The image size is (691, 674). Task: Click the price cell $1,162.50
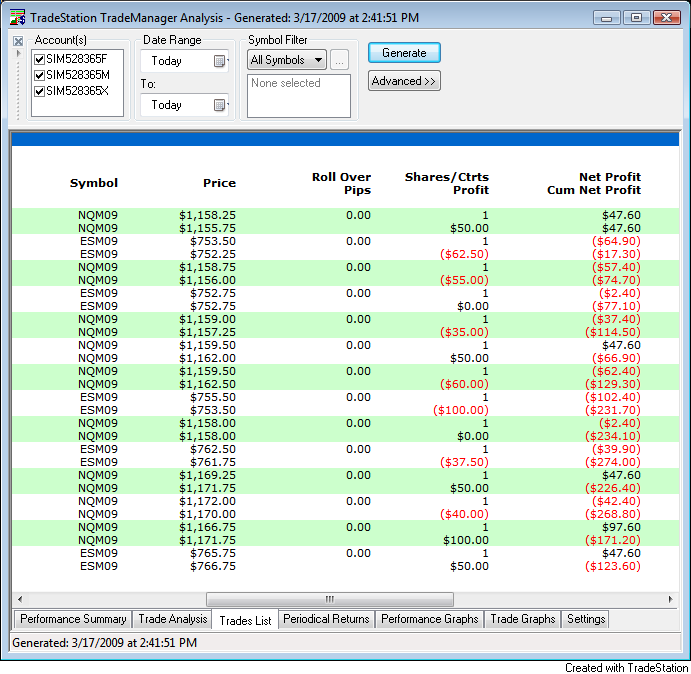point(207,384)
